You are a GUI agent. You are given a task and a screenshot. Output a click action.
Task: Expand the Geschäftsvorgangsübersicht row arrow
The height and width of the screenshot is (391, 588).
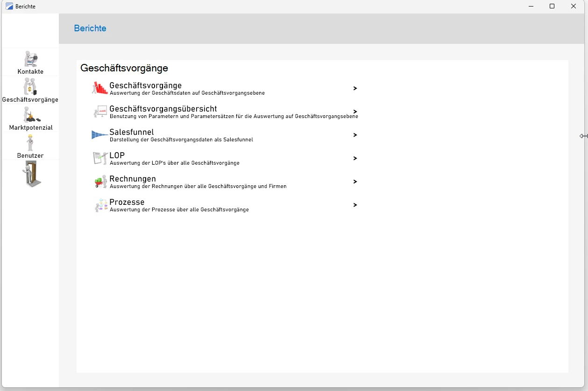(x=355, y=112)
